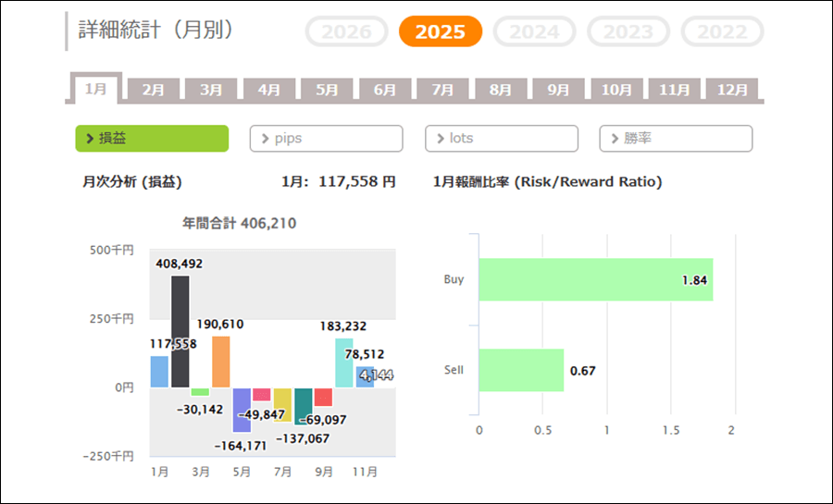This screenshot has height=504, width=833.
Task: Click the 1月: 117,558 円 summary text
Action: click(339, 182)
